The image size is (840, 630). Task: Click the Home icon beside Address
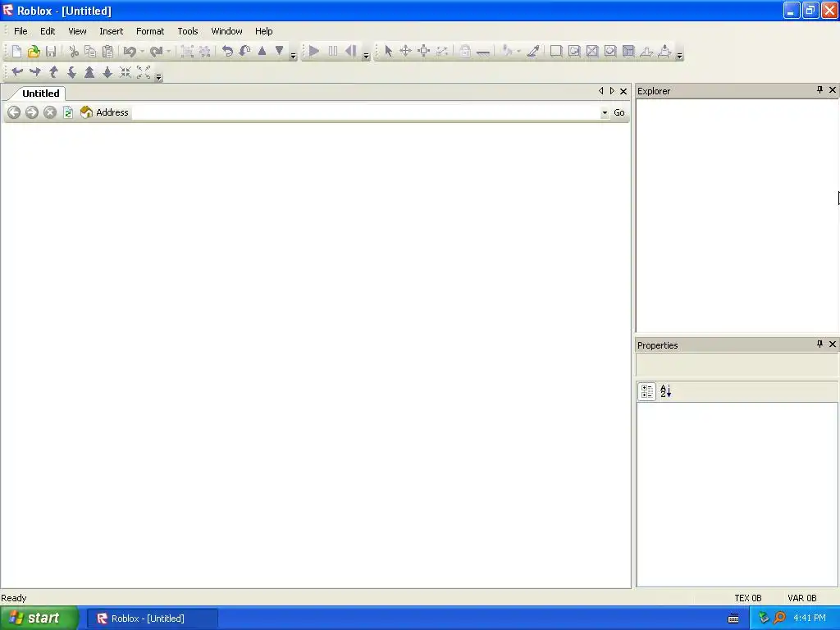pyautogui.click(x=86, y=112)
